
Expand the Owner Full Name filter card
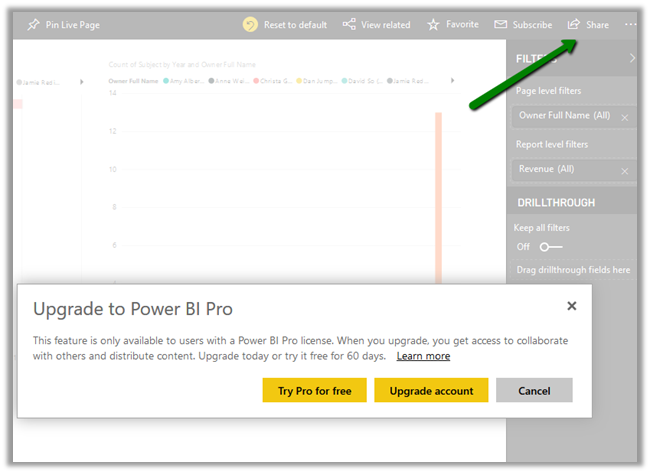tap(564, 116)
